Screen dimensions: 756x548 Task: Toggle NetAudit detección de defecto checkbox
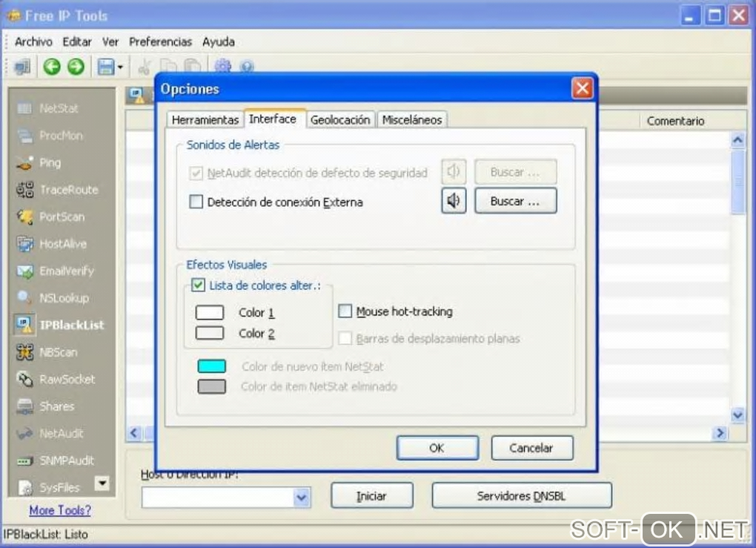tap(196, 173)
